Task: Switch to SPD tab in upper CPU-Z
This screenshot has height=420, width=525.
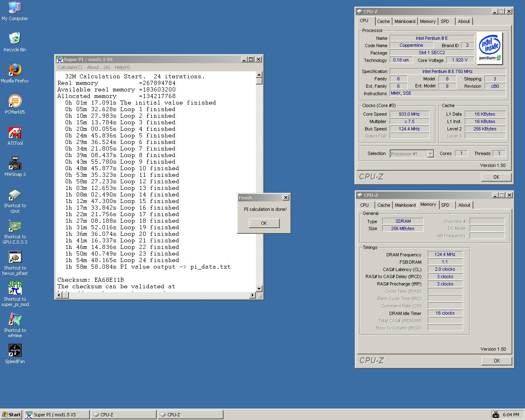Action: click(x=445, y=21)
